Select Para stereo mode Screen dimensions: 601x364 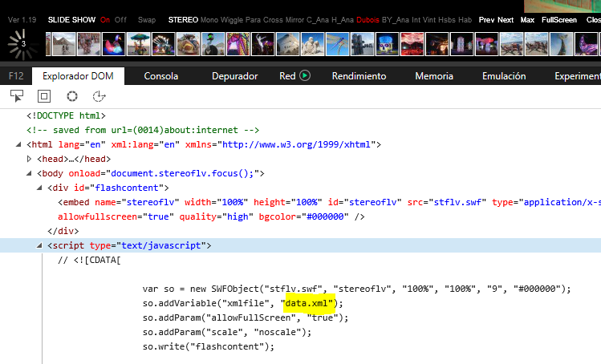(253, 20)
